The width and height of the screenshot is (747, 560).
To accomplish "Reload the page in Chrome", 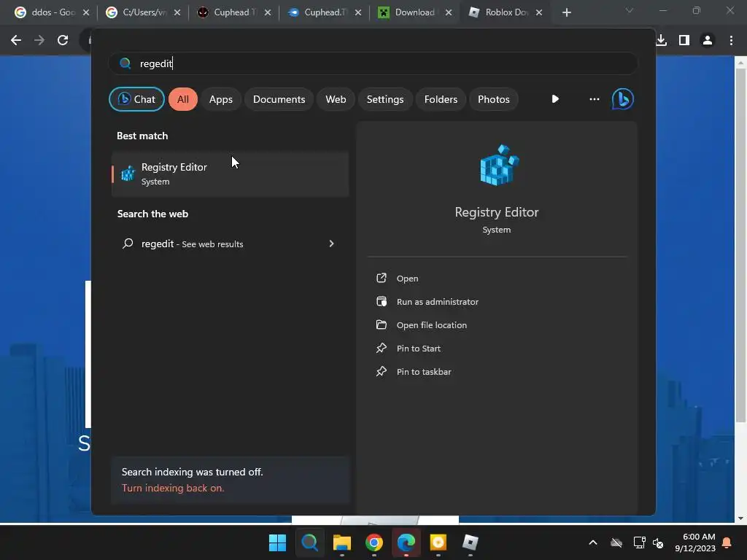I will [63, 40].
